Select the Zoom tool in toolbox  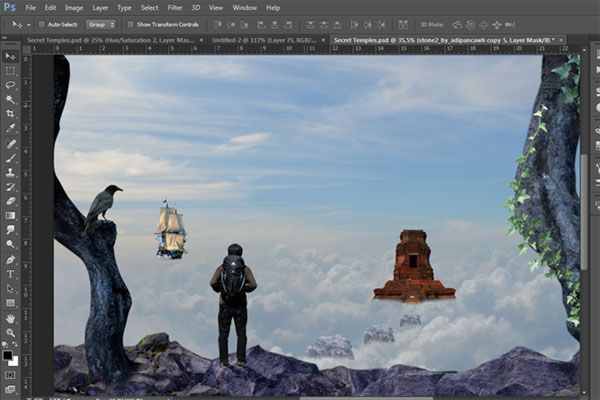pos(10,332)
